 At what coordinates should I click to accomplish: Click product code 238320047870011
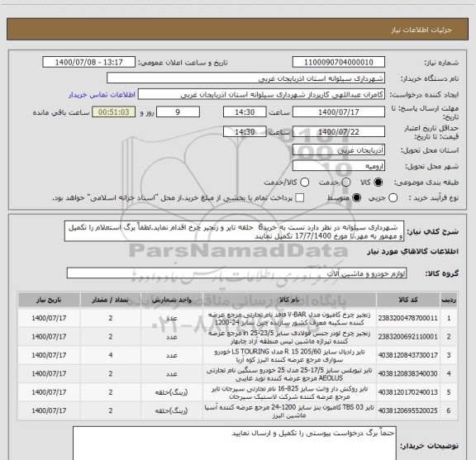tap(408, 318)
